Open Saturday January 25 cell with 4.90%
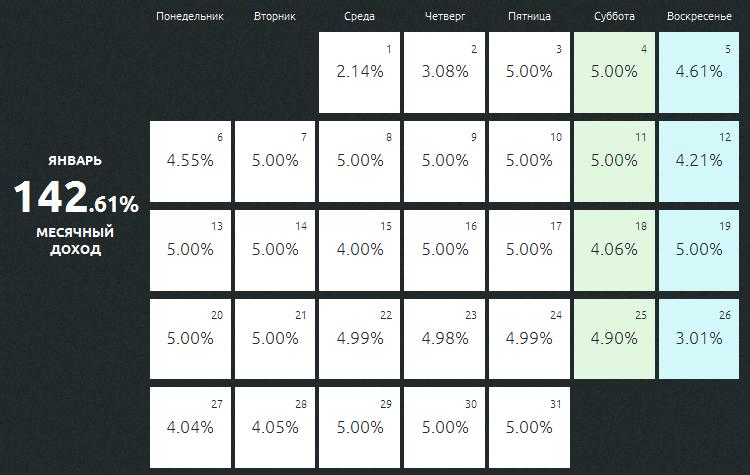 pyautogui.click(x=614, y=338)
